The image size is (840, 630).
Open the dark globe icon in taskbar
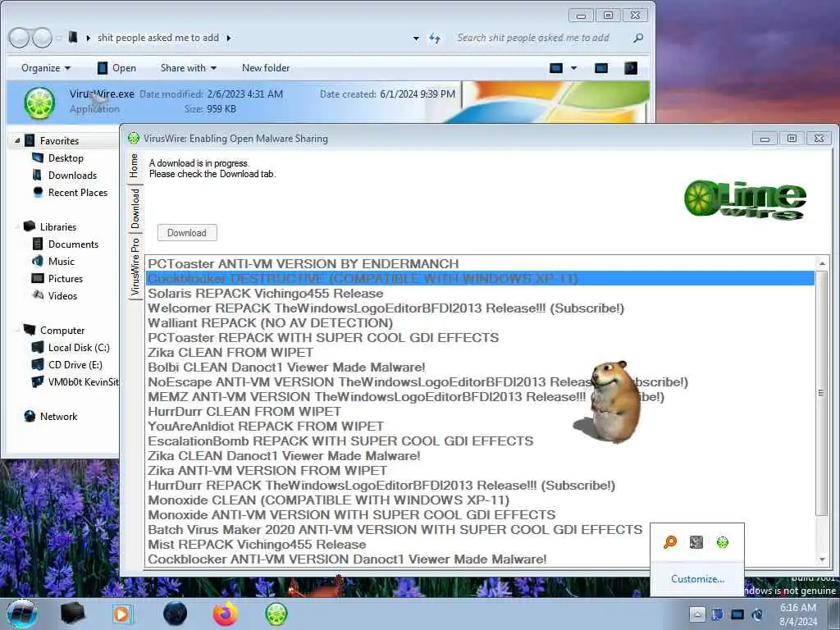[175, 614]
